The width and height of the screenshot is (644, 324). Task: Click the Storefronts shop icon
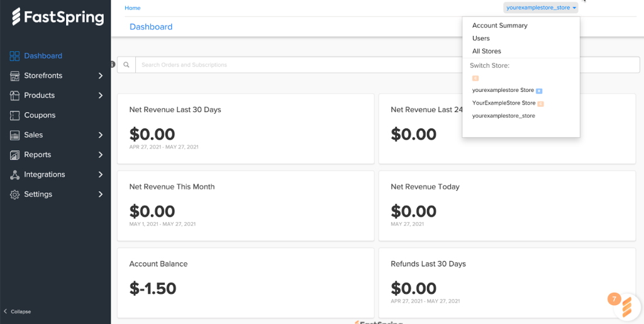[15, 76]
